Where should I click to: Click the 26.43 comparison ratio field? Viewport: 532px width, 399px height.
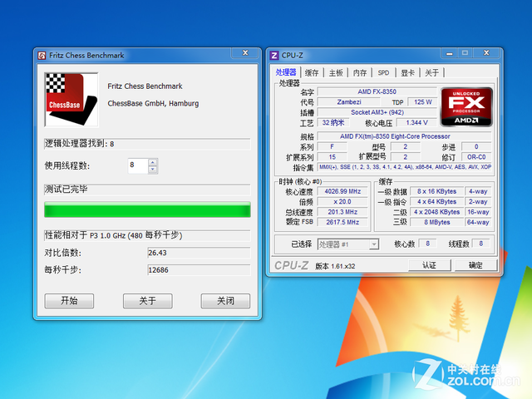coord(199,253)
